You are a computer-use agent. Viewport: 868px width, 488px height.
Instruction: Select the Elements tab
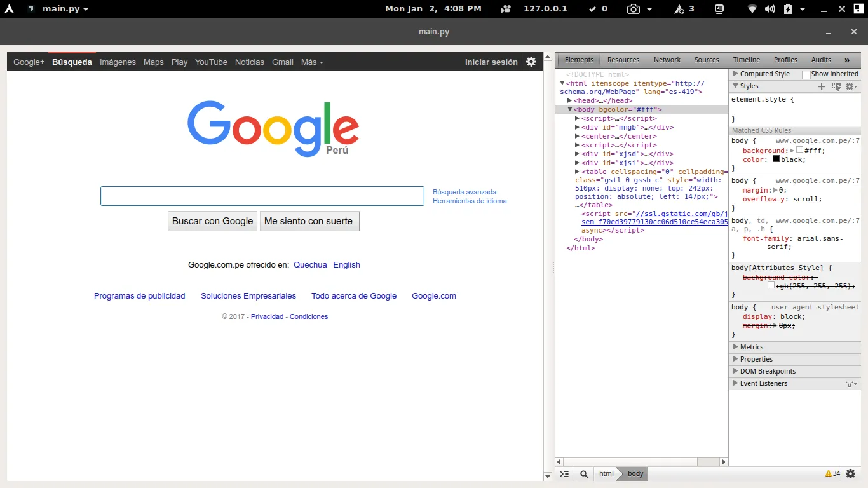[579, 60]
